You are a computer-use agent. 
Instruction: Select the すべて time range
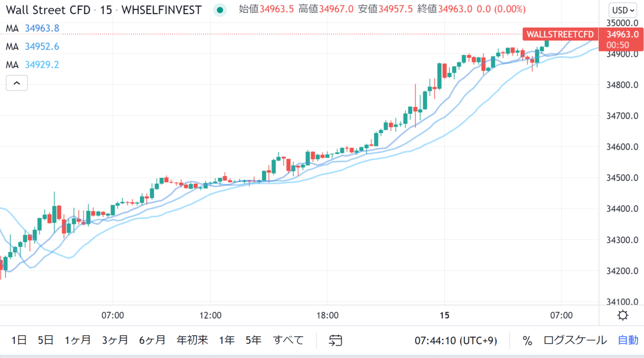288,340
